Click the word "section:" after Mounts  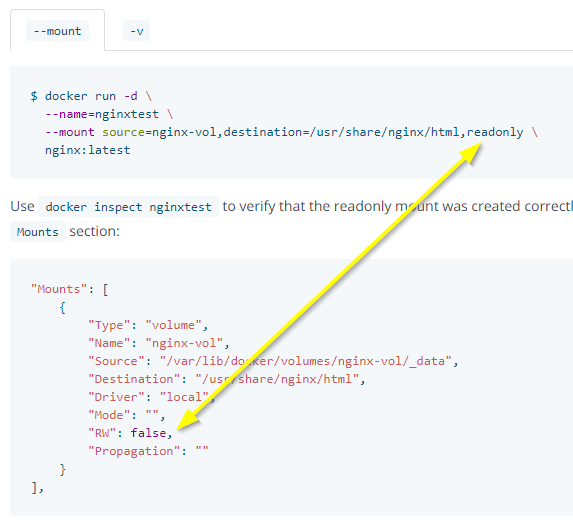[95, 231]
